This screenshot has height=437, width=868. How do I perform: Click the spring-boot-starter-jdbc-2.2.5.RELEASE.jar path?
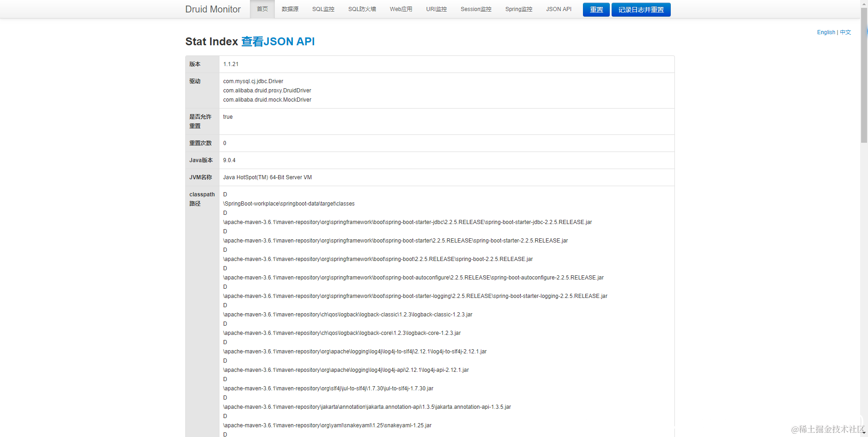pos(407,222)
